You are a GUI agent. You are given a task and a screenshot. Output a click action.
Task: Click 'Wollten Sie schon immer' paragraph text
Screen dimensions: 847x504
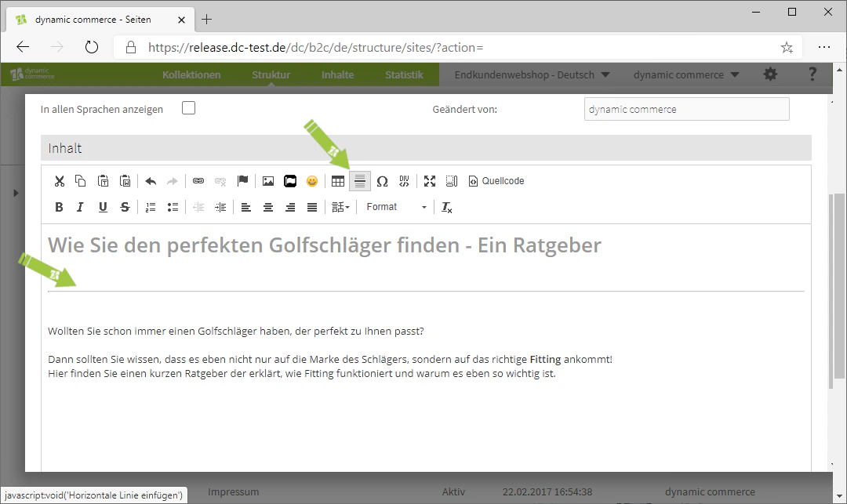coord(235,332)
